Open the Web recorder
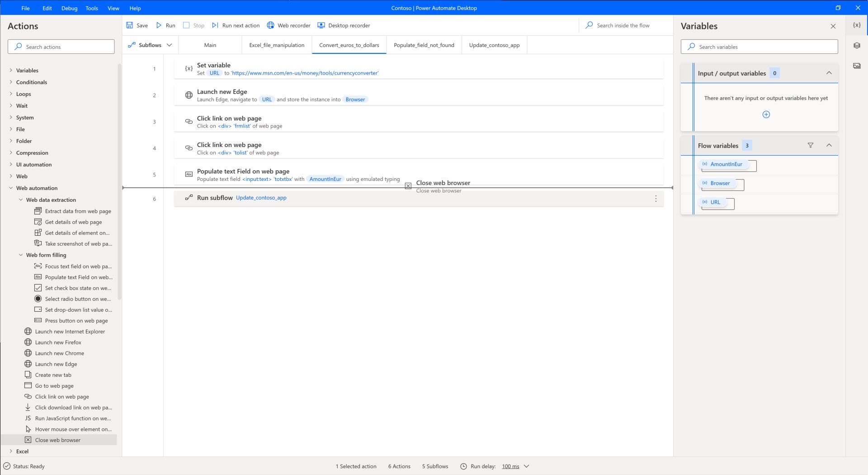This screenshot has width=868, height=475. click(288, 25)
